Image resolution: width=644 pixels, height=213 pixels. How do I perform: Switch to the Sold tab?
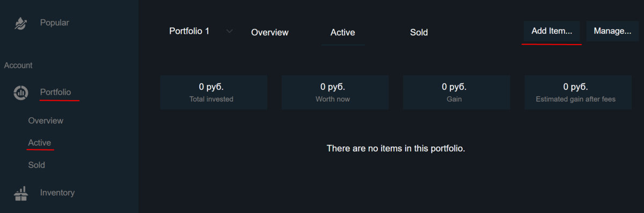pos(419,32)
